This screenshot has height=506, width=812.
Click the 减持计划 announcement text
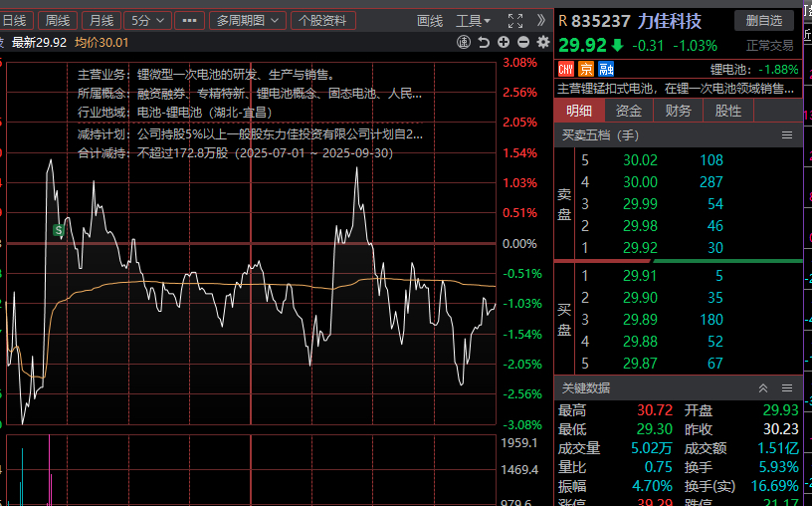pyautogui.click(x=250, y=134)
